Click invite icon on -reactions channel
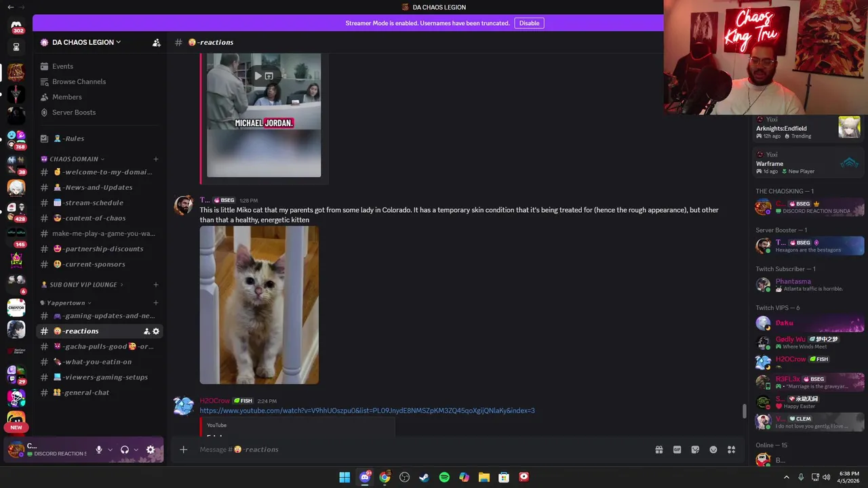Image resolution: width=868 pixels, height=488 pixels. click(146, 331)
